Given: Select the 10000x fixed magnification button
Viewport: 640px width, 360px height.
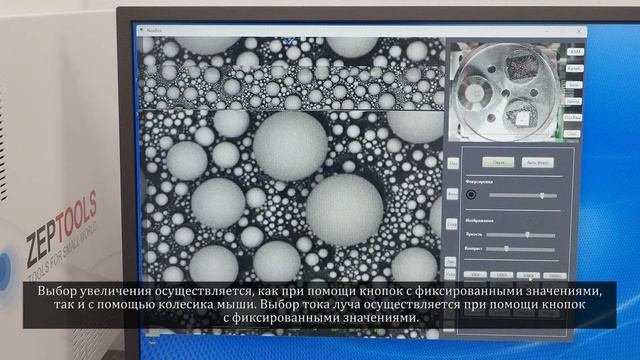Looking at the screenshot, I should (555, 276).
